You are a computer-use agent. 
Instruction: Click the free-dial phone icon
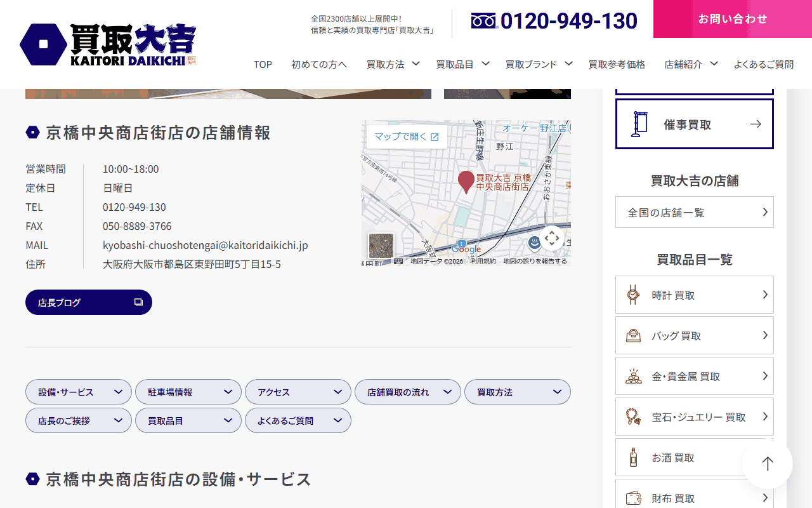(x=483, y=21)
